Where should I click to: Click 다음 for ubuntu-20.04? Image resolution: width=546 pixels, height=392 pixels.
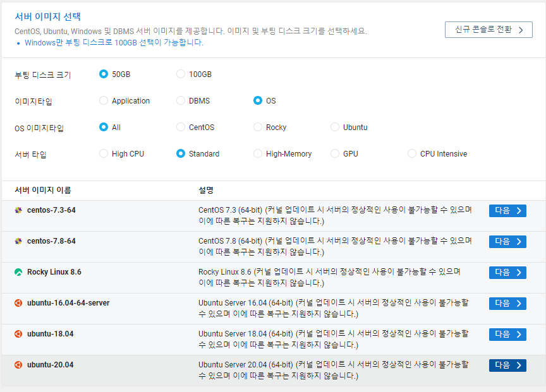point(507,365)
